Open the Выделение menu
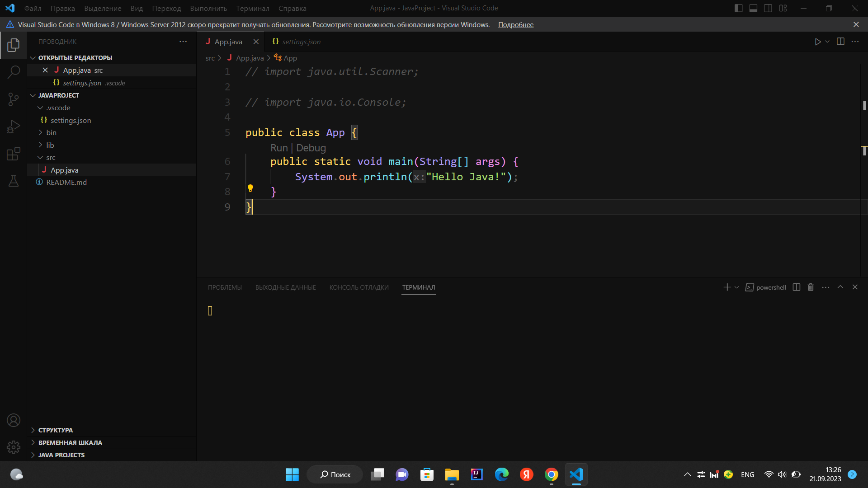This screenshot has height=488, width=868. click(x=103, y=8)
